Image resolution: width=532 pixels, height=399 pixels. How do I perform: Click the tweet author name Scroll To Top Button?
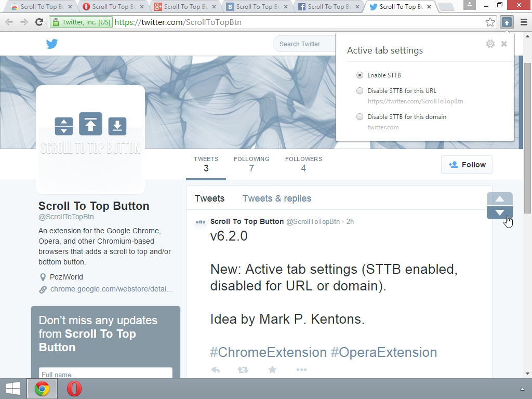point(247,221)
